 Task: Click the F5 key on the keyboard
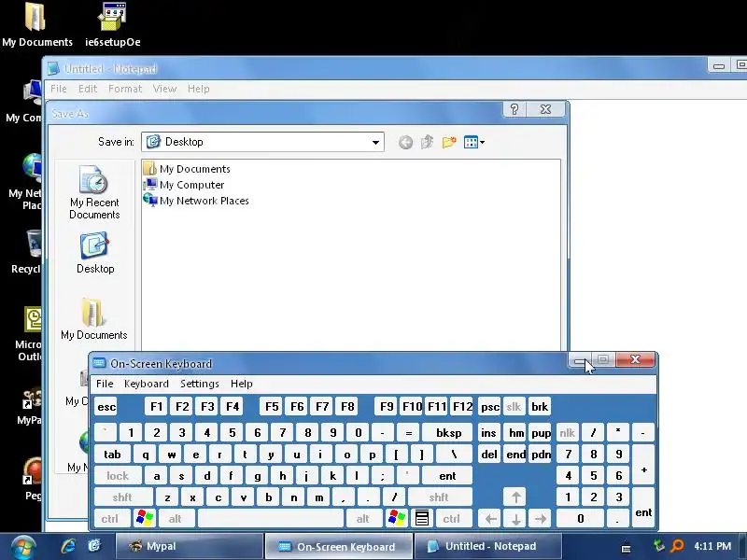tap(272, 407)
